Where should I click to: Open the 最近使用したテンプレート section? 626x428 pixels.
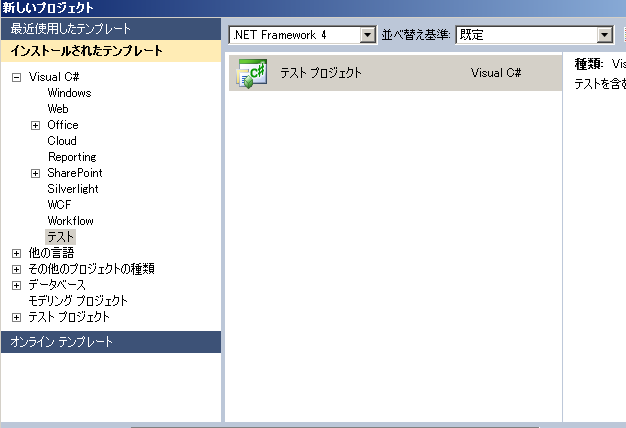[x=110, y=29]
